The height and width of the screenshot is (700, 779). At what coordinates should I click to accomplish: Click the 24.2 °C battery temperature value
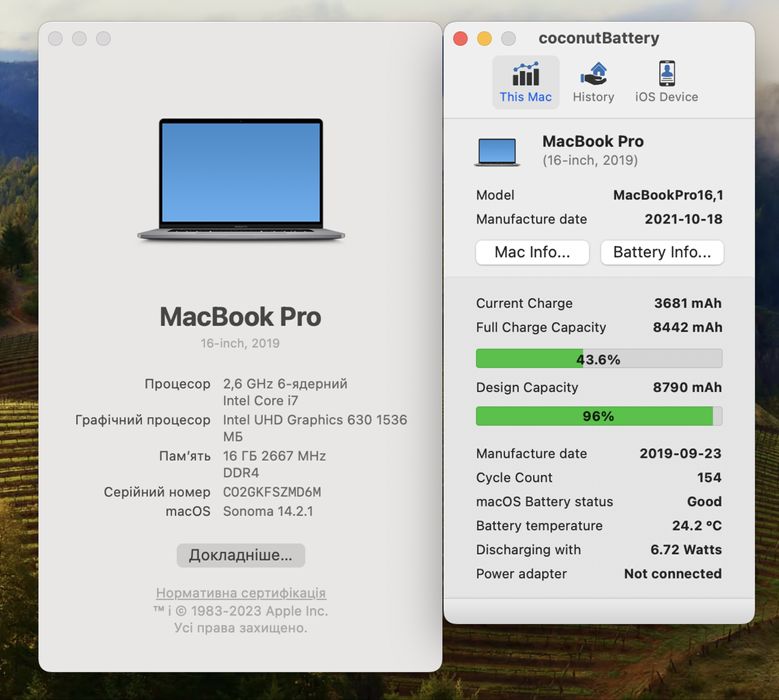click(x=697, y=526)
